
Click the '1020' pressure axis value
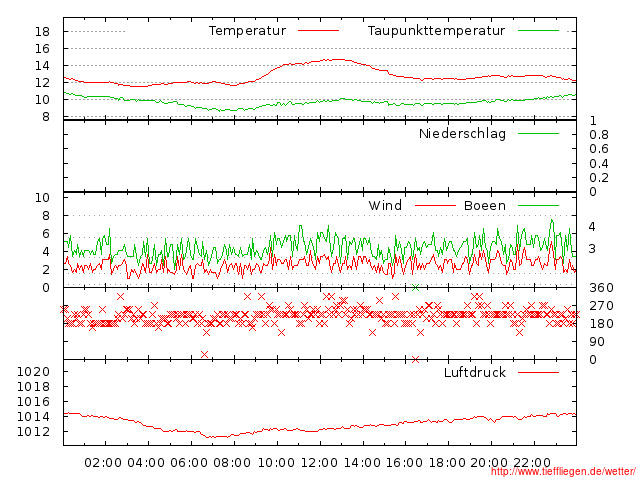33,372
